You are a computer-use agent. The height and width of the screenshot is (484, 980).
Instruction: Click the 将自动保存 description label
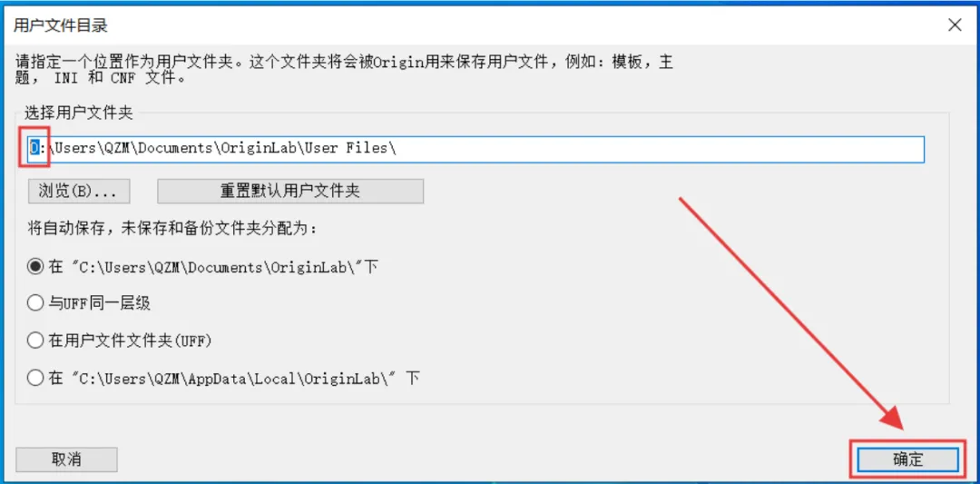171,228
